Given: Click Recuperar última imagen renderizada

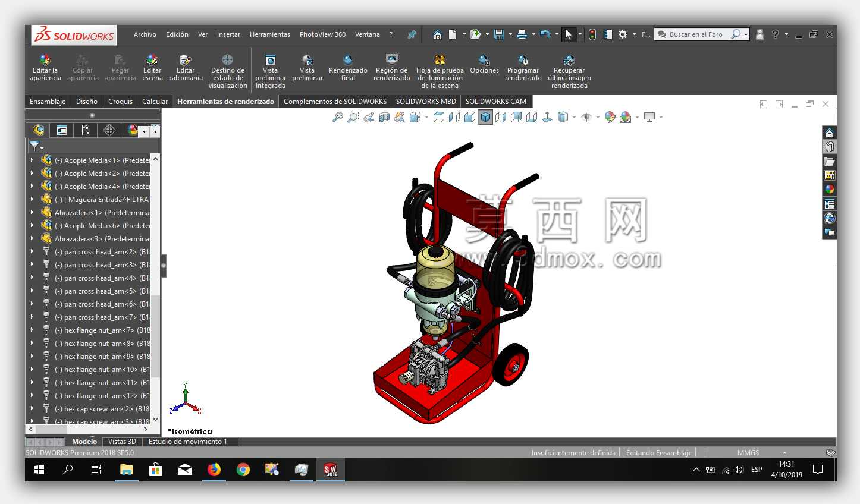Looking at the screenshot, I should 569,71.
